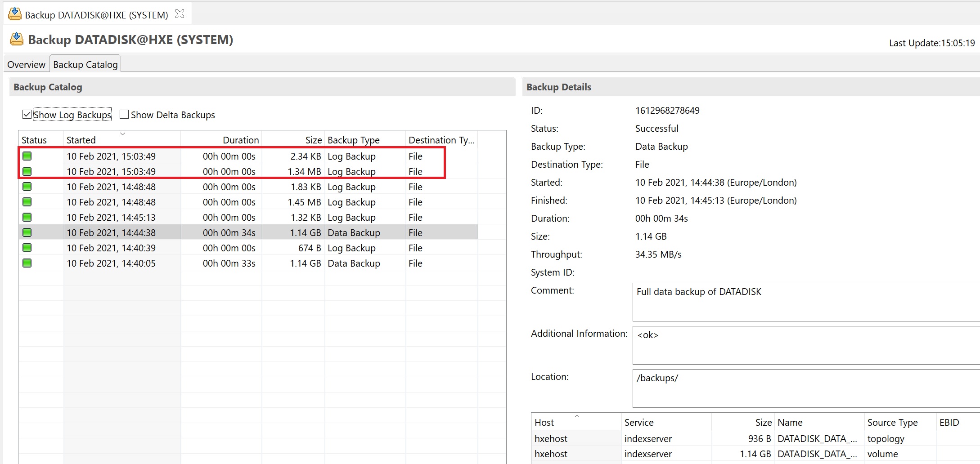Sort details table by Name column

(x=819, y=422)
